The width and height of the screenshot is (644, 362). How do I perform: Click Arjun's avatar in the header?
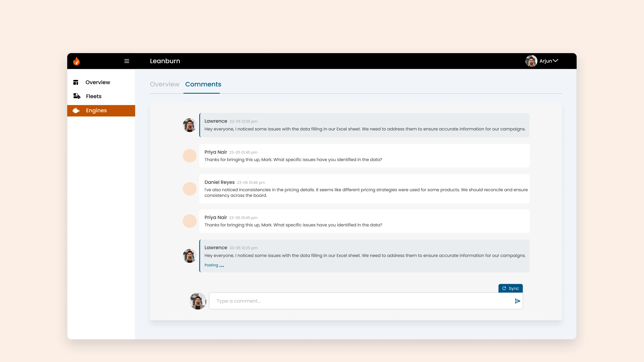click(531, 61)
